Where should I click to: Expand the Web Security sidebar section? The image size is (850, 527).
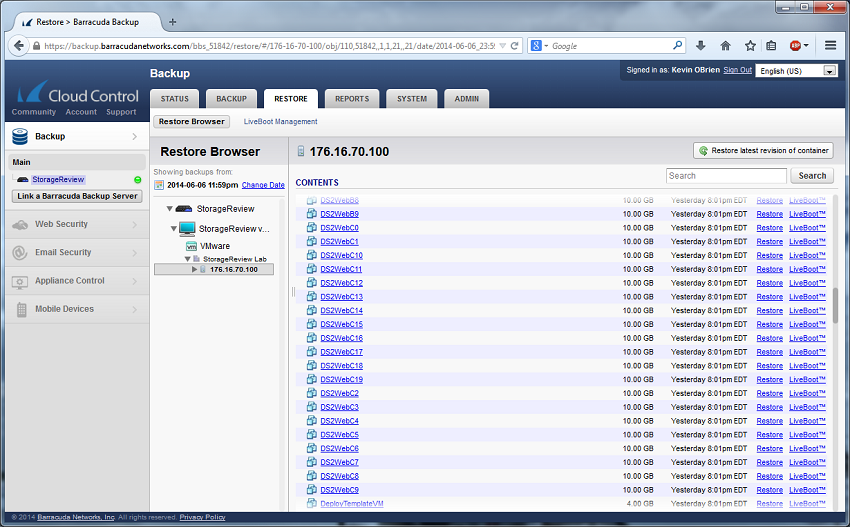pos(134,224)
